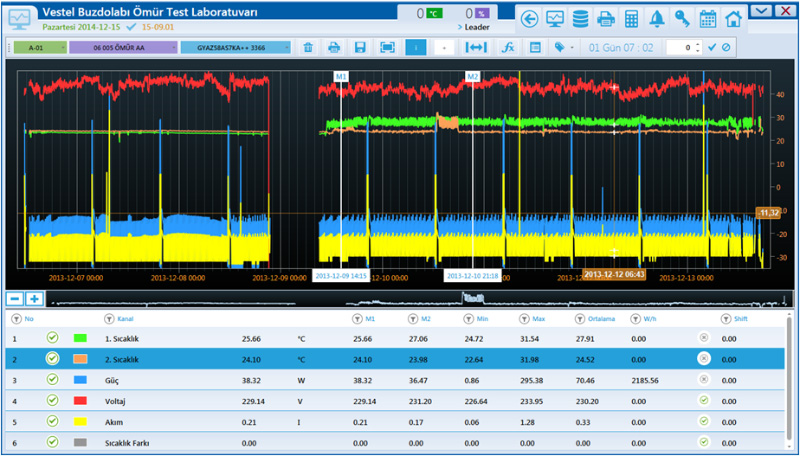Click blue color swatch of Güç
The height and width of the screenshot is (456, 800).
point(80,380)
